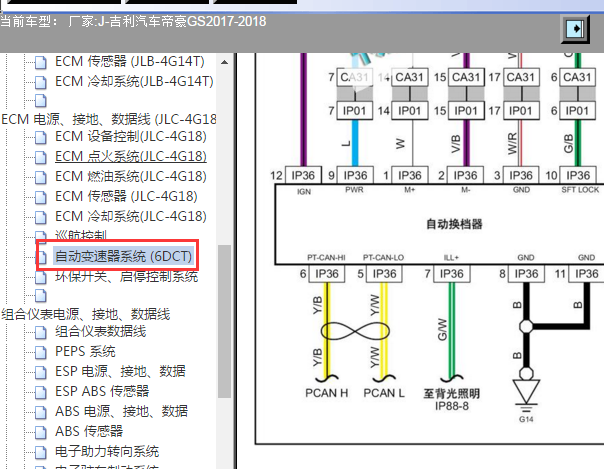Select ECM 电源、接地、数据线 (JLC-4G18) group

click(x=109, y=119)
